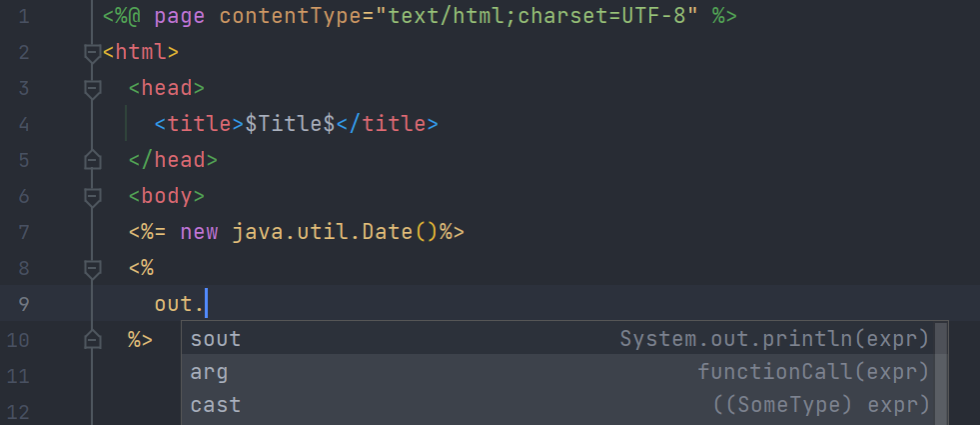Click line number 12 in the gutter

(x=18, y=412)
